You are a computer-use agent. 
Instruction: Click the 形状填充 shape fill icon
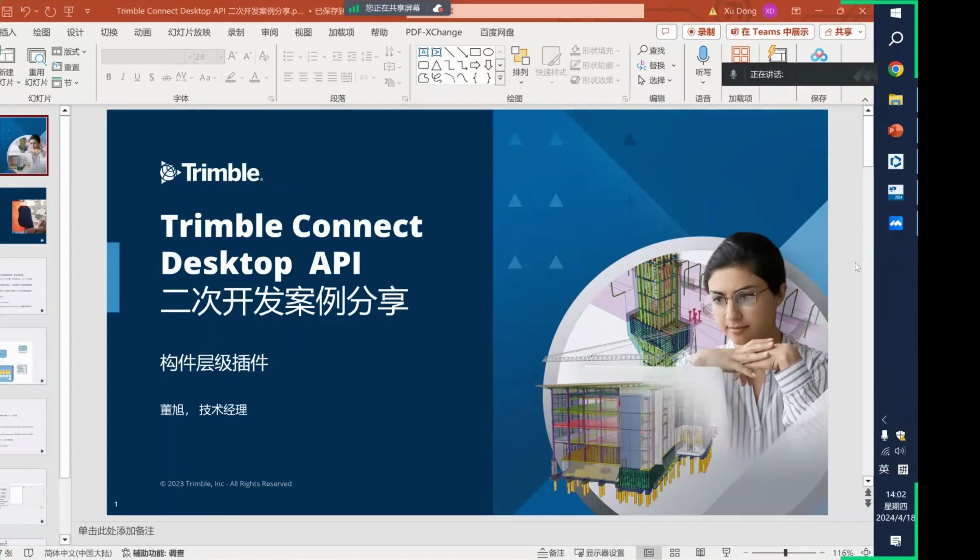click(575, 51)
